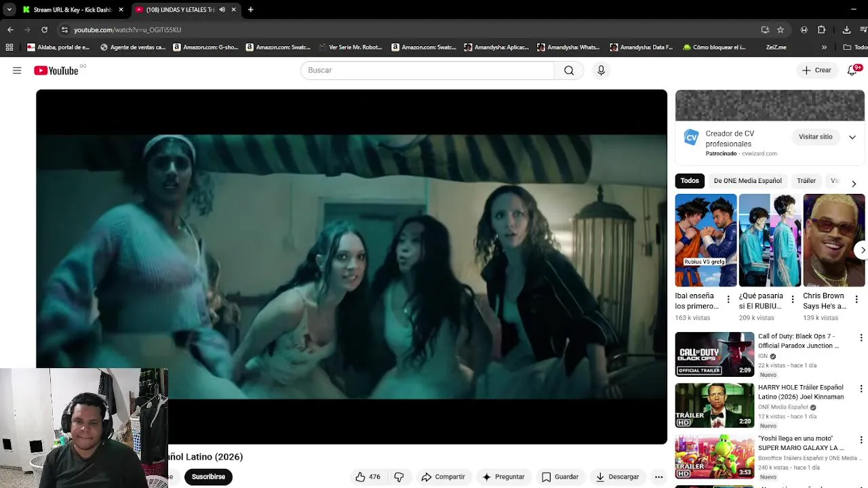The image size is (868, 488).
Task: Open Amandysha: Data F... bookmark
Action: [642, 47]
